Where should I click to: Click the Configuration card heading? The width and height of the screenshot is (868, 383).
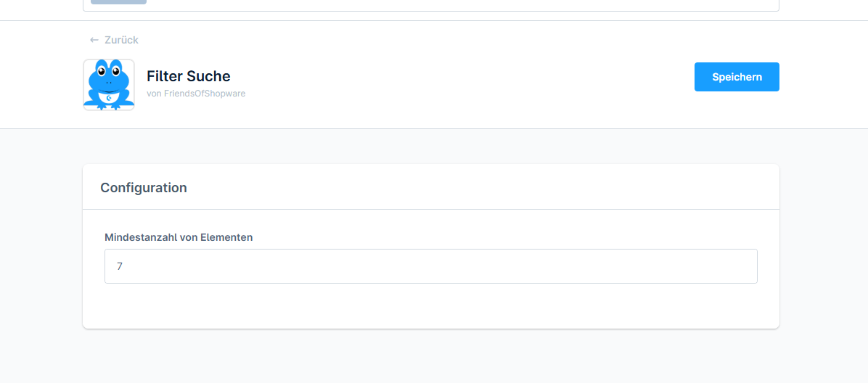(x=144, y=188)
